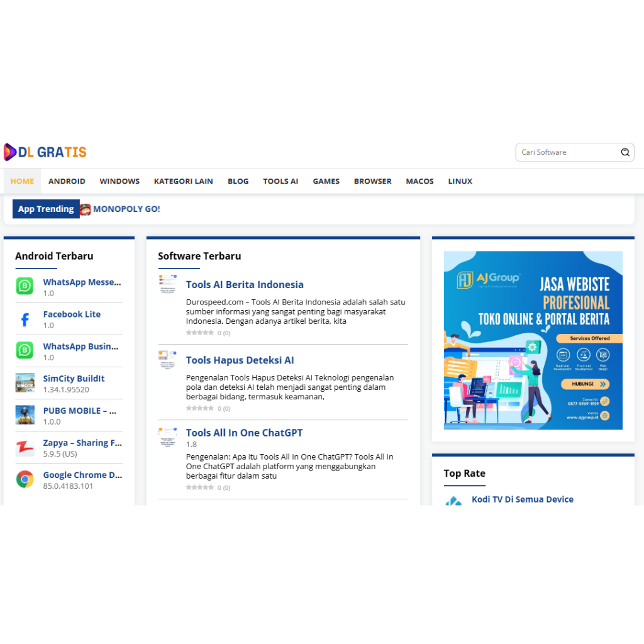Viewport: 644px width, 644px height.
Task: Open the Tools AI Berita Indonesia article
Action: [x=245, y=284]
